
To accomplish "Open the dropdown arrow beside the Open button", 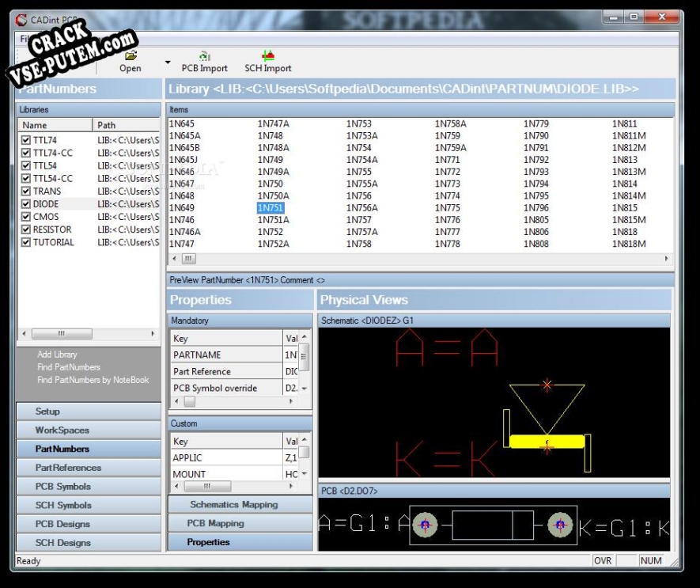I will point(168,62).
